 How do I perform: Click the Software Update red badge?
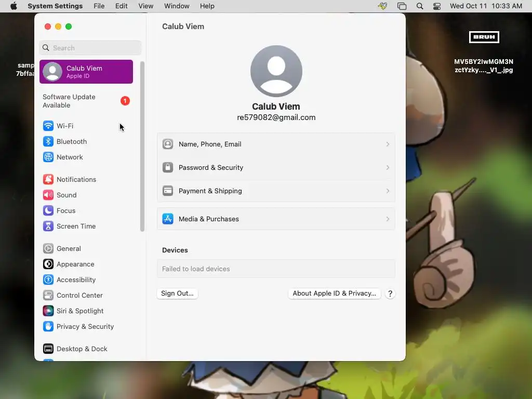tap(125, 101)
